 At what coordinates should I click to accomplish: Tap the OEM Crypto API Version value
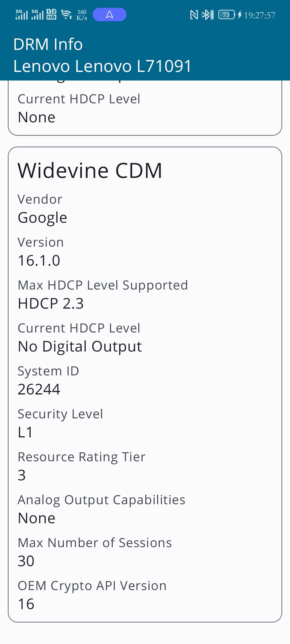point(26,604)
